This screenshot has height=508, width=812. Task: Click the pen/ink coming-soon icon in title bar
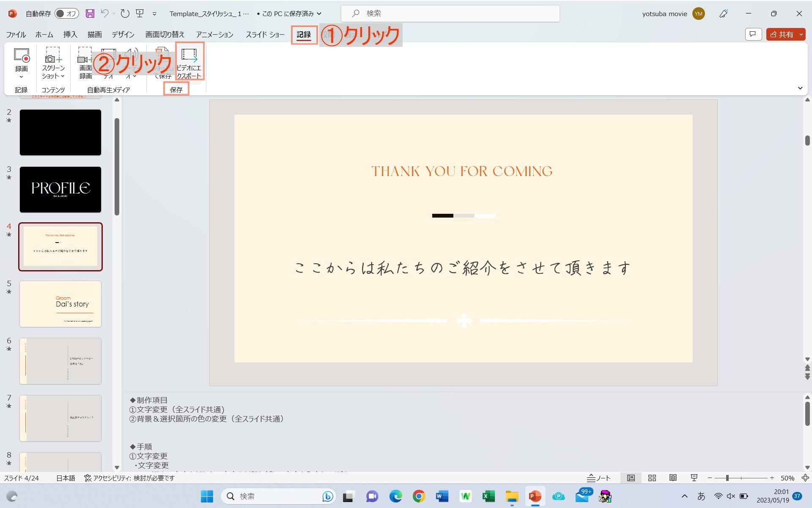pyautogui.click(x=724, y=14)
